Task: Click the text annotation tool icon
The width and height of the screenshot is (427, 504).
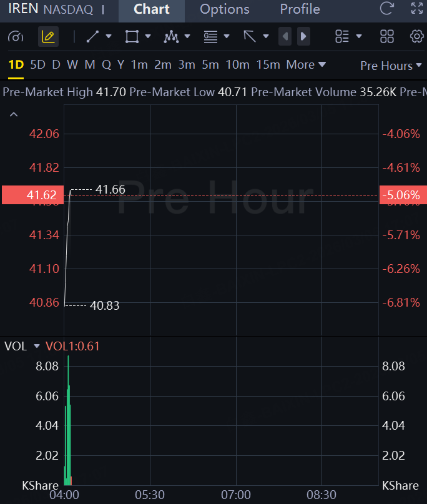Action: click(211, 37)
